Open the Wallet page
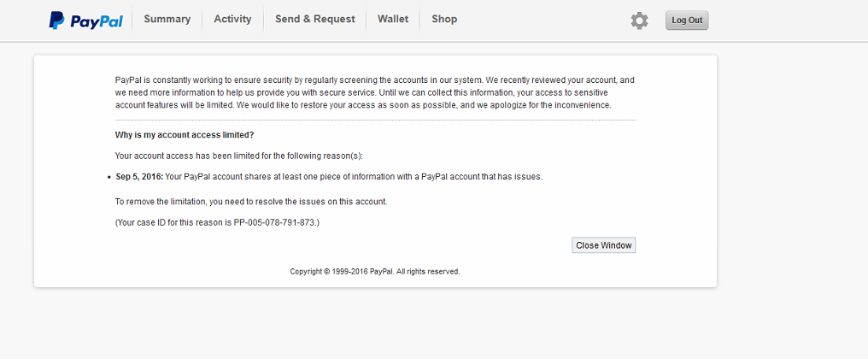The height and width of the screenshot is (359, 868). (393, 19)
